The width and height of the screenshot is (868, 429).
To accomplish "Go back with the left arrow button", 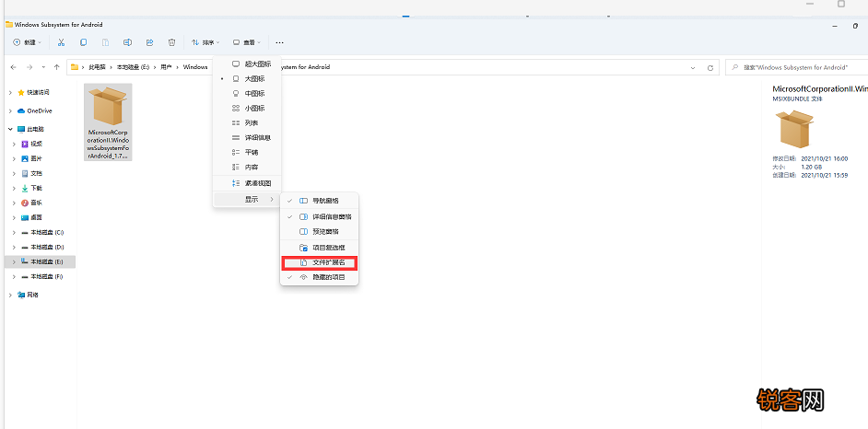I will coord(14,67).
